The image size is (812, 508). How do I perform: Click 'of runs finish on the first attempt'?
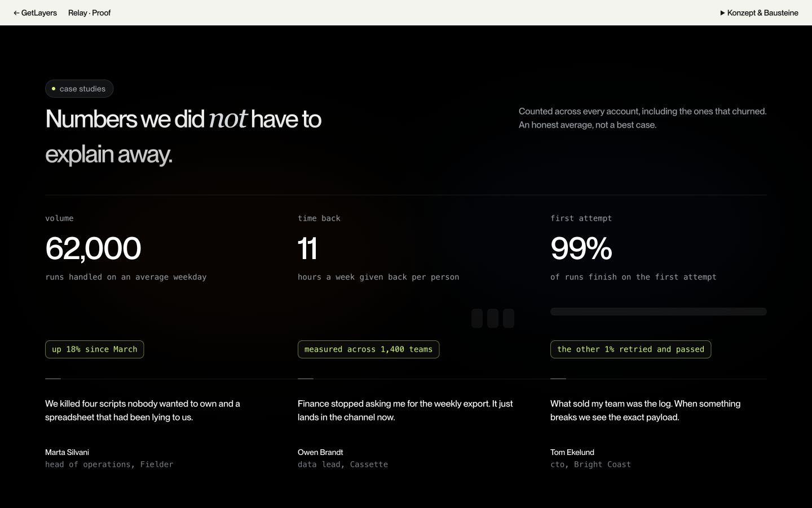pyautogui.click(x=633, y=277)
